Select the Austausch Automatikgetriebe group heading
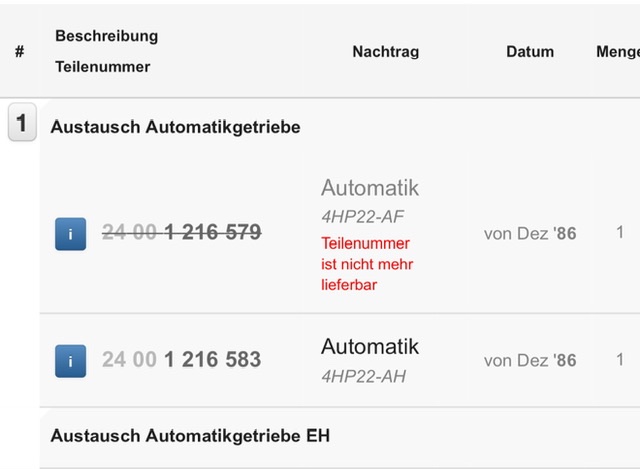Image resolution: width=640 pixels, height=469 pixels. 175,127
